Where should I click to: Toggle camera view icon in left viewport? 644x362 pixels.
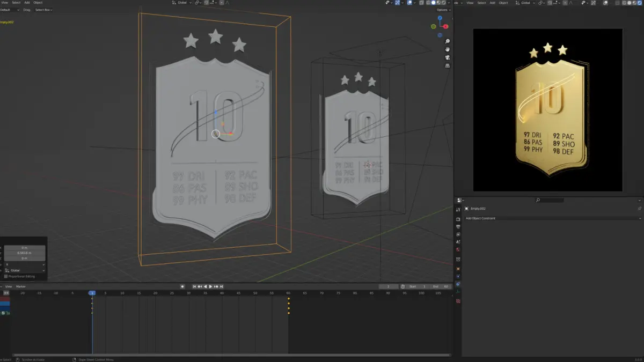(447, 57)
